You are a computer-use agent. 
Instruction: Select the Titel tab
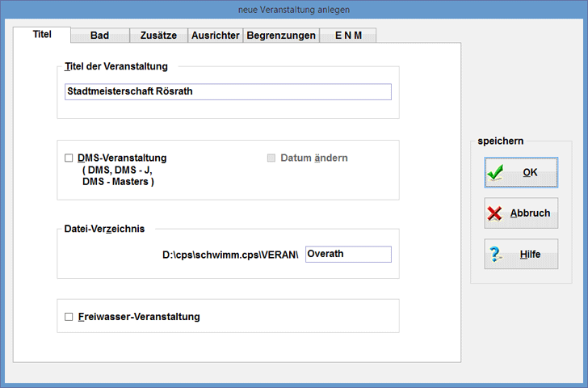pos(42,35)
